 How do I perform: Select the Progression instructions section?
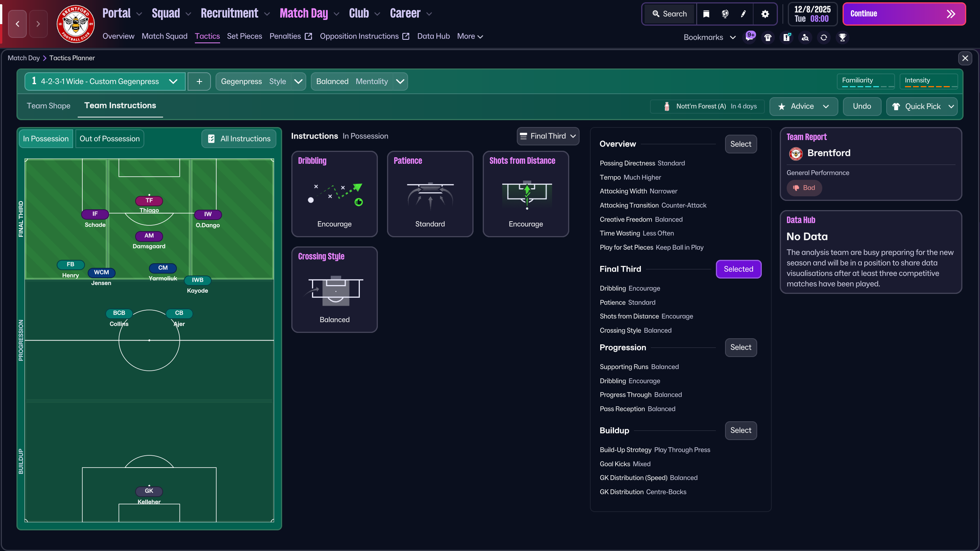pyautogui.click(x=741, y=347)
